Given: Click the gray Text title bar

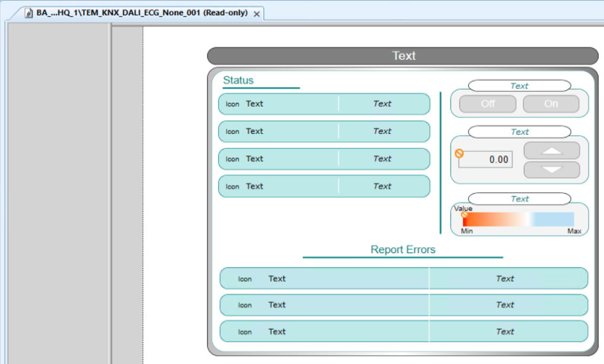Looking at the screenshot, I should (403, 56).
